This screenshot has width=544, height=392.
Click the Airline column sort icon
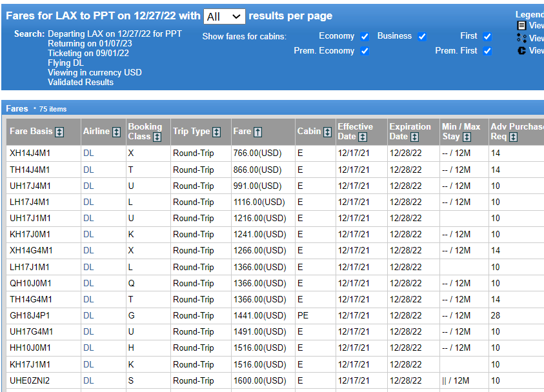pyautogui.click(x=117, y=132)
